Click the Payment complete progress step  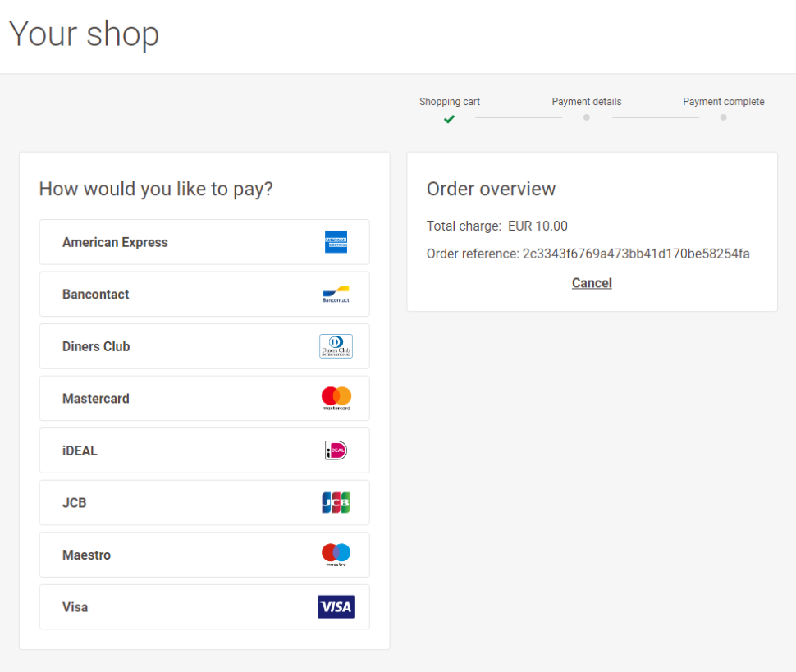tap(723, 102)
